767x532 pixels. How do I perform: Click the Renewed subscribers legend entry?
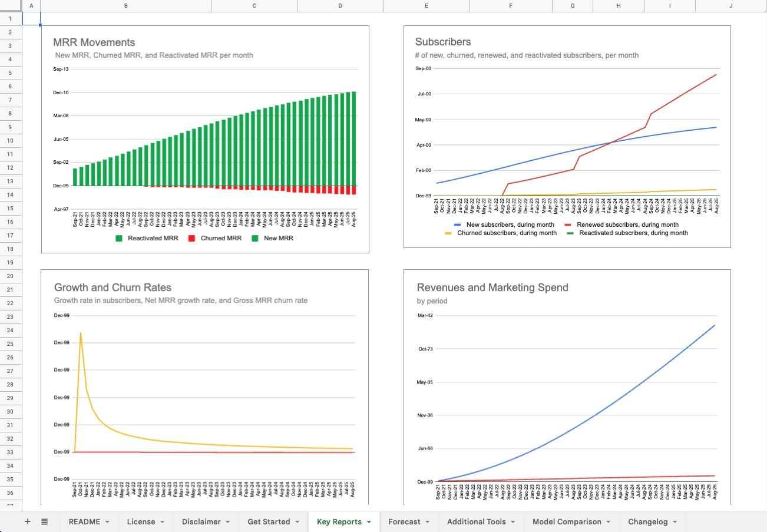pos(632,224)
